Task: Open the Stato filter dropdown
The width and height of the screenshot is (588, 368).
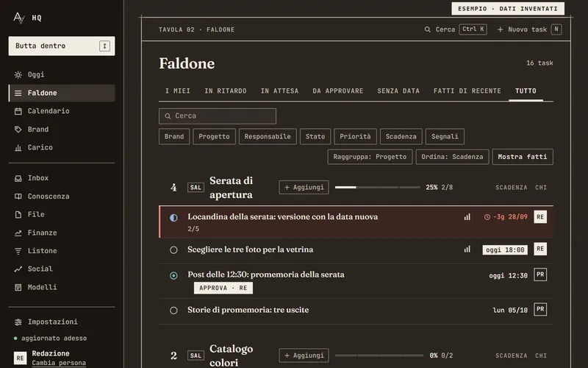Action: tap(315, 137)
